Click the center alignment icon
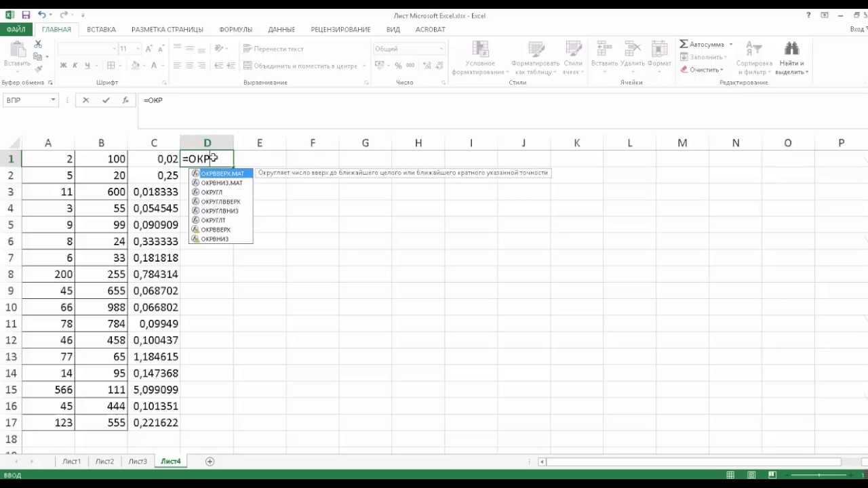The width and height of the screenshot is (868, 488). coord(190,66)
